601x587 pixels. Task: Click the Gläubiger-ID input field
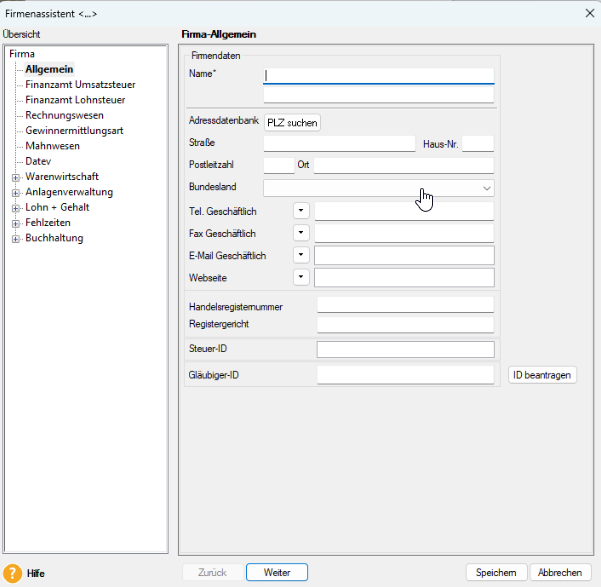tap(406, 375)
